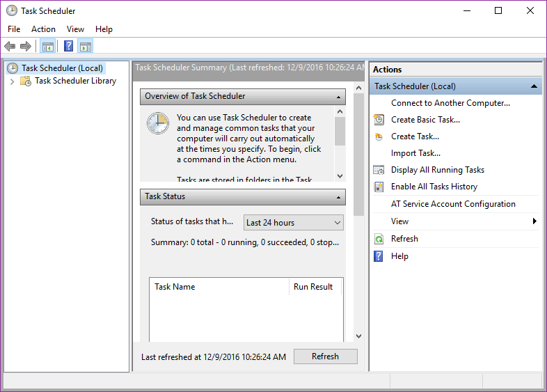This screenshot has width=547, height=392.
Task: Click the summary pane scroll down arrow
Action: coord(358,336)
